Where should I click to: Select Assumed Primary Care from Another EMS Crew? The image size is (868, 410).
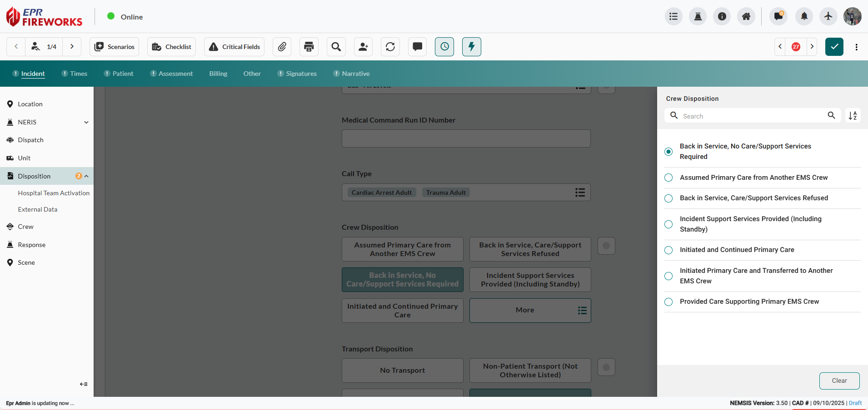[x=668, y=178]
